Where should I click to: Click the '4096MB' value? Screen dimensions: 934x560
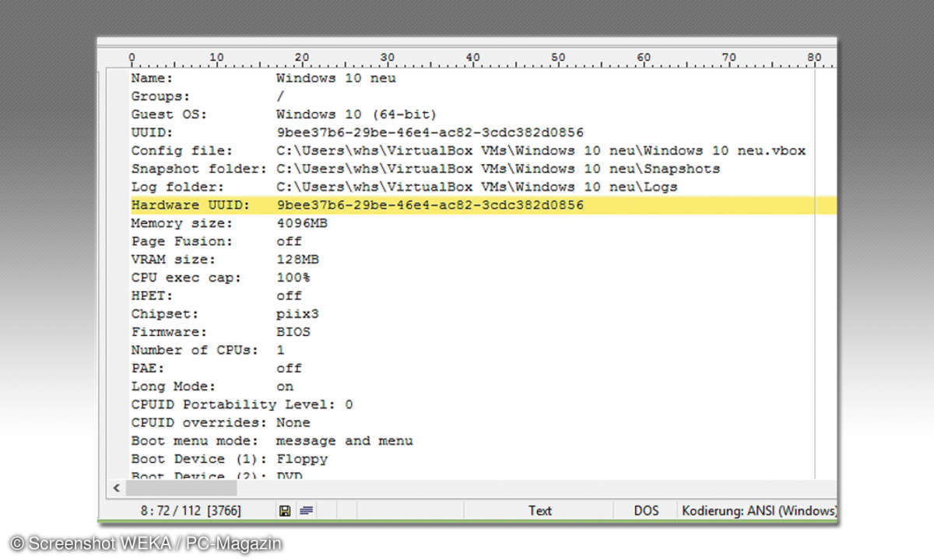[x=302, y=223]
